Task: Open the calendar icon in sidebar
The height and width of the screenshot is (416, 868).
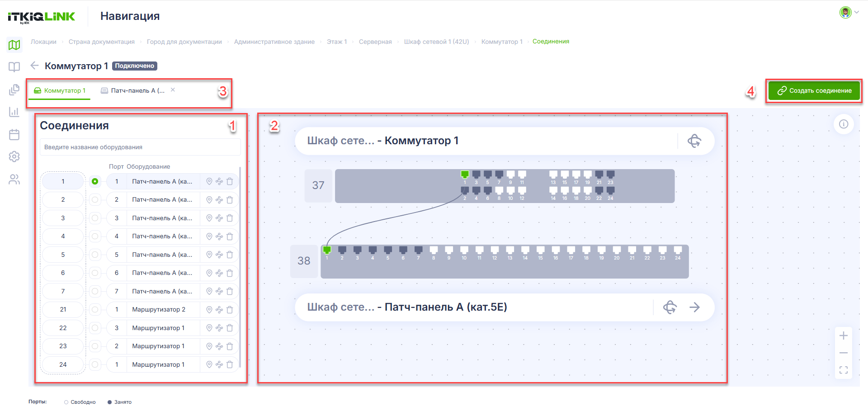Action: coord(14,134)
